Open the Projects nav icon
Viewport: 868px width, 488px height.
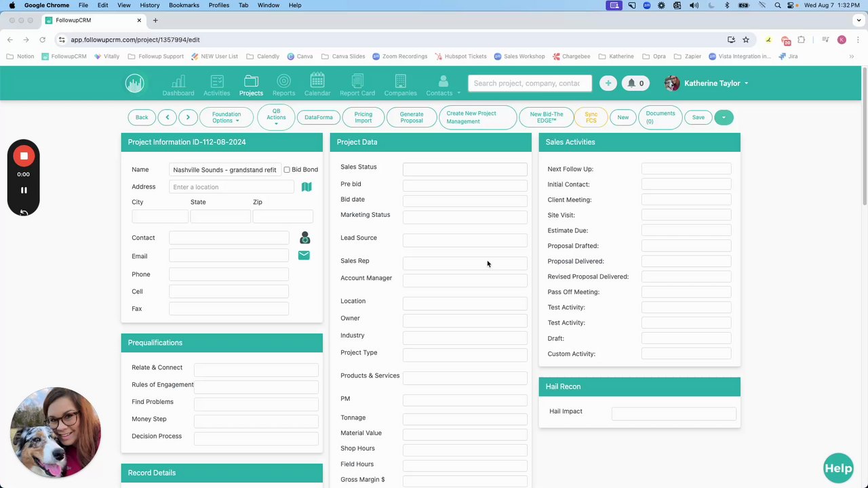click(x=251, y=85)
